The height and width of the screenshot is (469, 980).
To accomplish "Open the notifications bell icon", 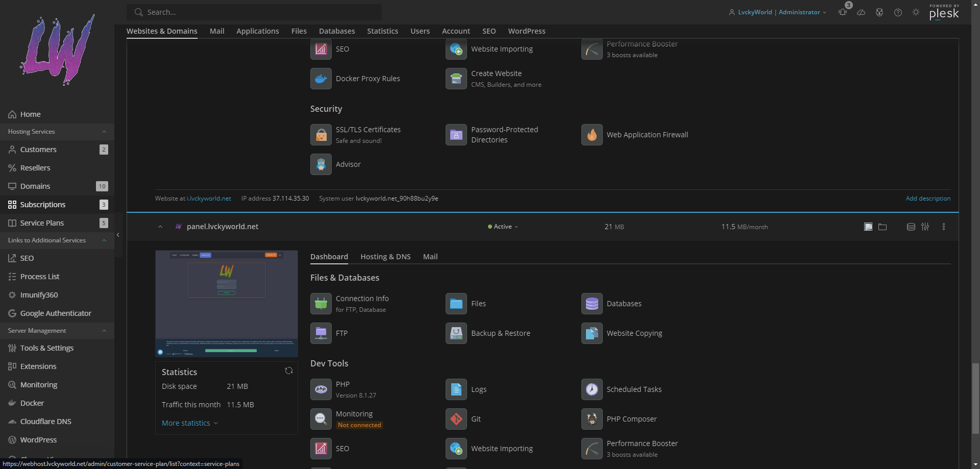I will click(842, 12).
